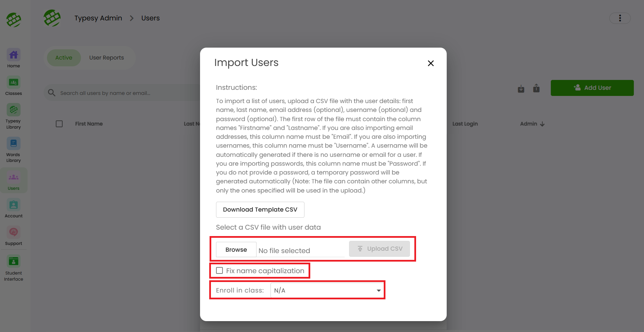This screenshot has height=332, width=644.
Task: Open the Typesy Library icon
Action: 14,110
